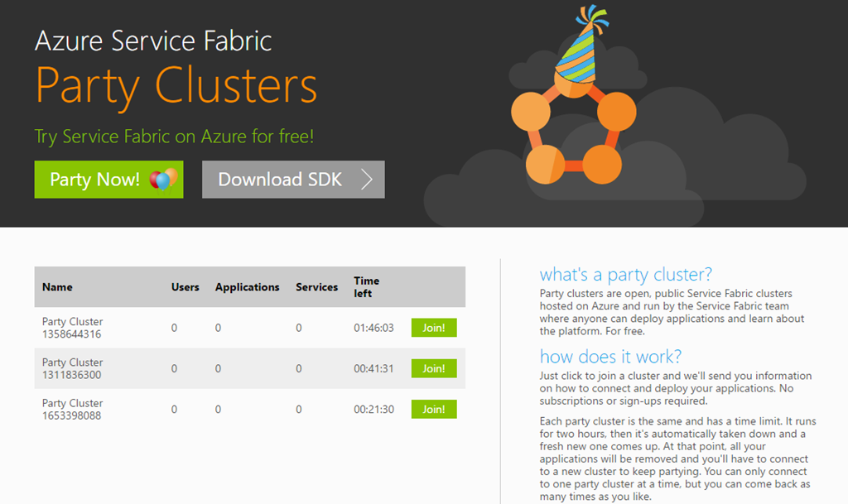This screenshot has width=848, height=504.
Task: Click the Applications column header
Action: [x=247, y=287]
